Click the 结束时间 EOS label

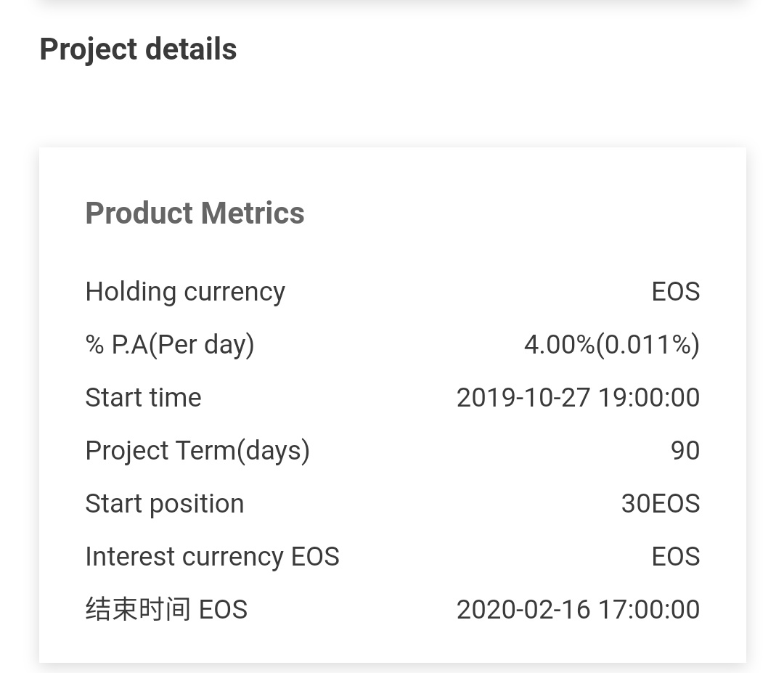[x=166, y=609]
